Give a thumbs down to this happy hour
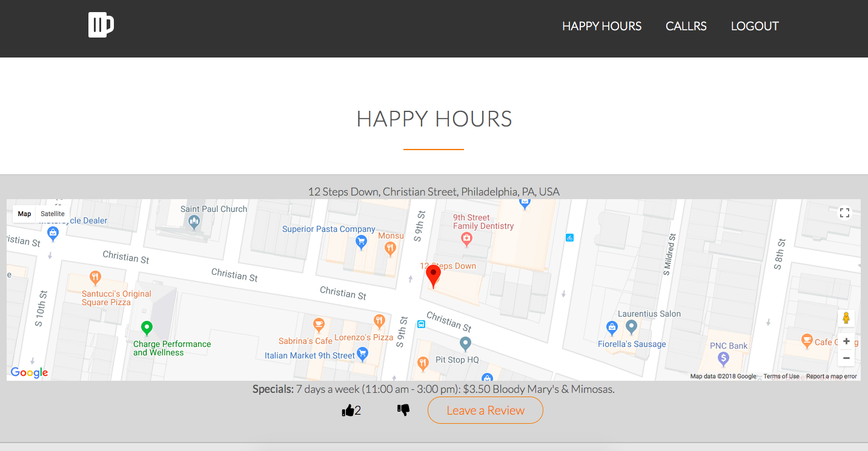Screen dimensions: 868x451 pyautogui.click(x=403, y=410)
